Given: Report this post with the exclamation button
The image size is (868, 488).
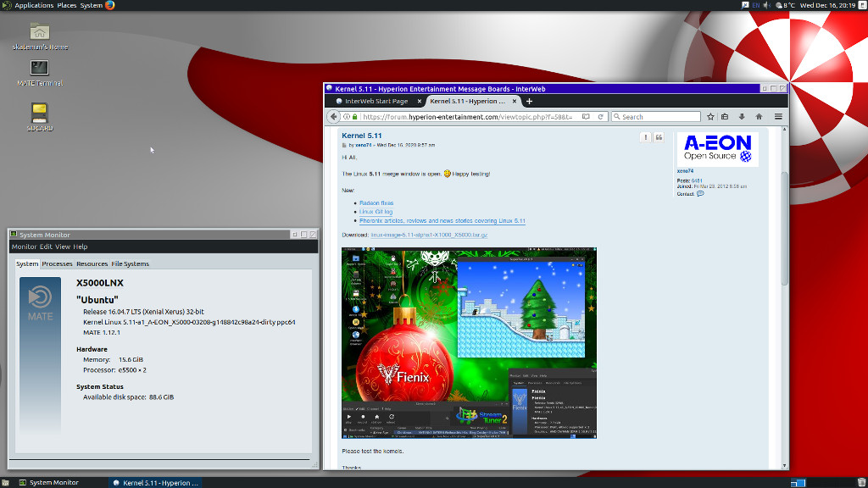Looking at the screenshot, I should click(645, 137).
